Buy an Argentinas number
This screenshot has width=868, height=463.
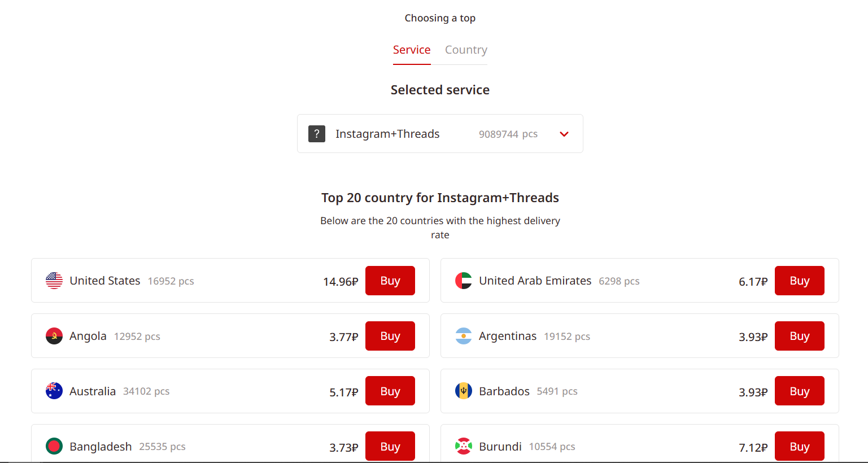800,336
